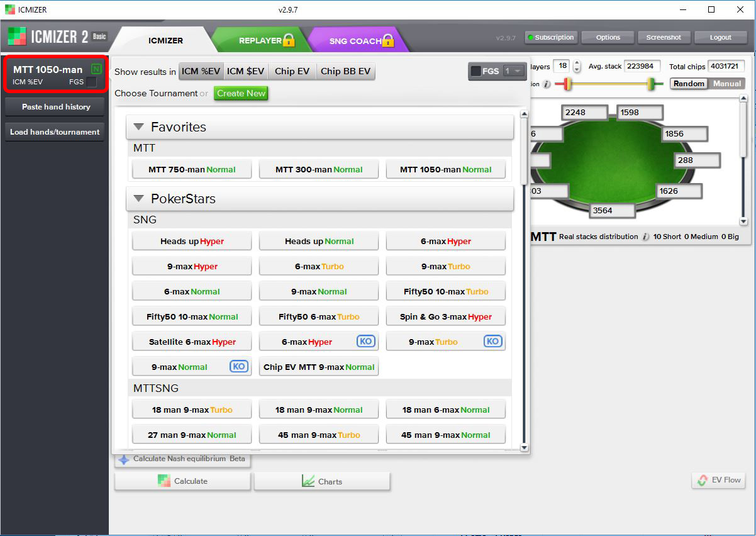Click the table stack box showing 288
756x536 pixels.
[x=698, y=160]
